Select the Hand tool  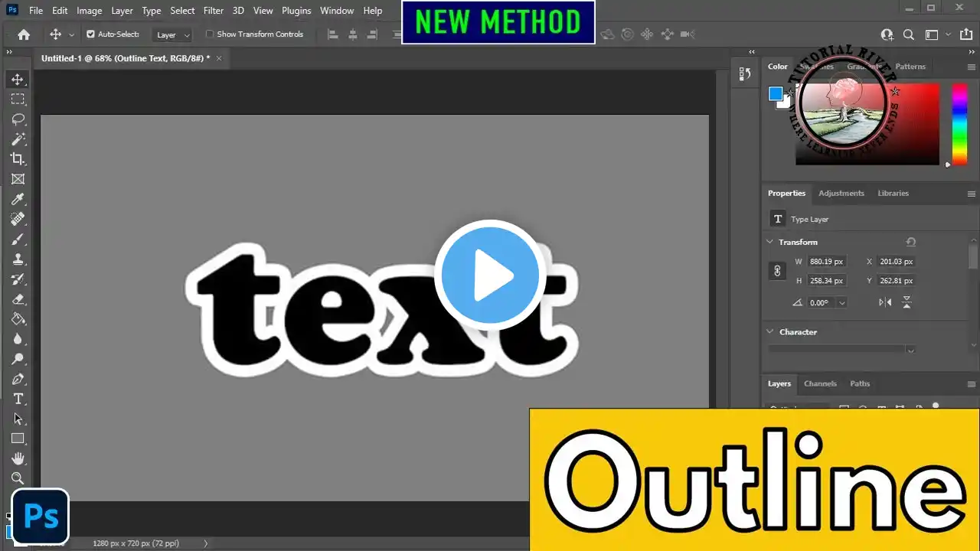18,458
